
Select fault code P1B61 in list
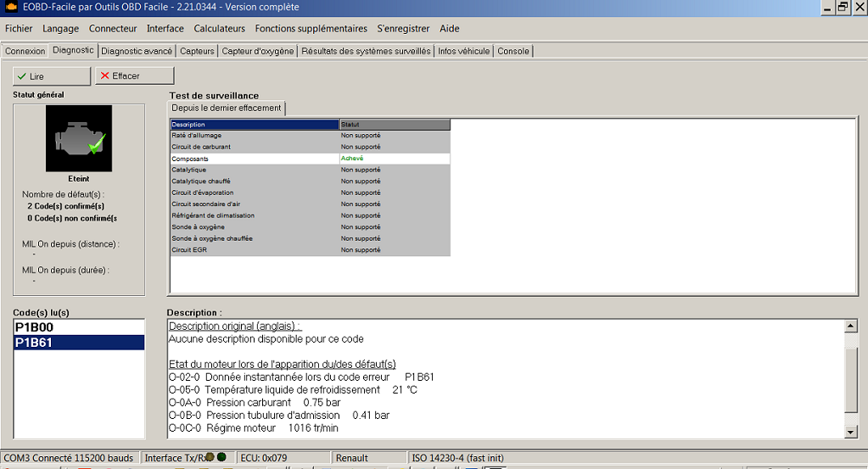point(79,342)
